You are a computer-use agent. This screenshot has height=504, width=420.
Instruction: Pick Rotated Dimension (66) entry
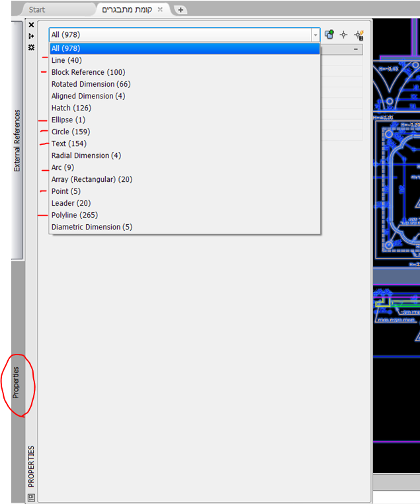tap(185, 84)
